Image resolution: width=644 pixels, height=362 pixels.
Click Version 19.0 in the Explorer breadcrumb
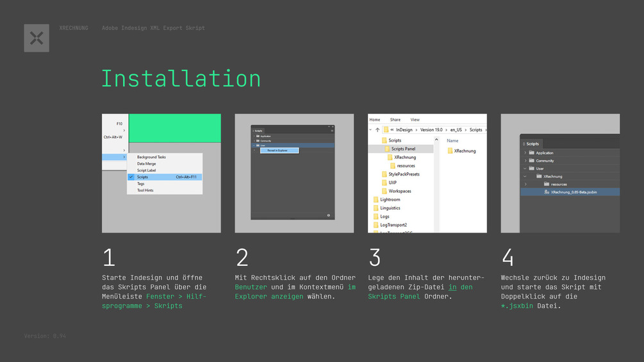[431, 129]
